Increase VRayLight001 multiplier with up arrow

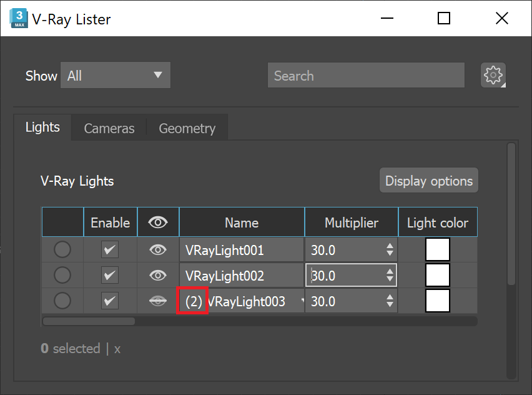click(x=390, y=246)
